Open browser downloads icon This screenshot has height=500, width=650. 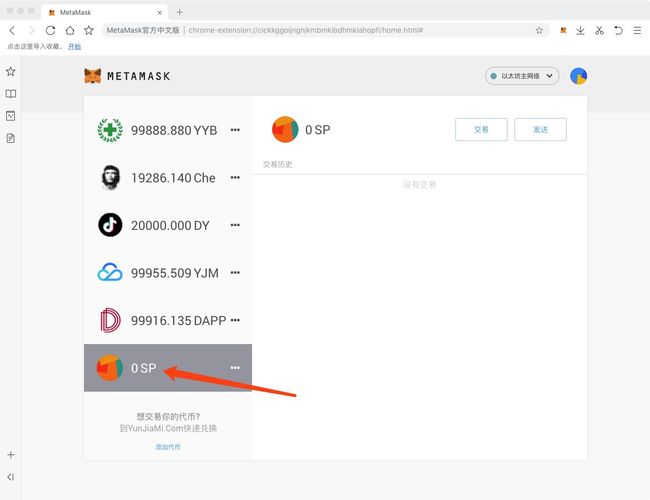(580, 30)
